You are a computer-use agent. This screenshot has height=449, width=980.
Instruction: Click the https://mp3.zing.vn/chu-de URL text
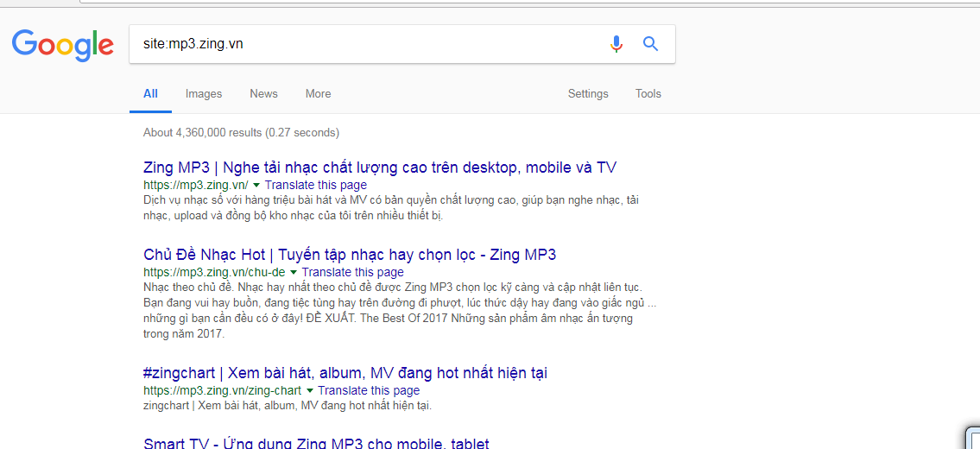tap(214, 273)
